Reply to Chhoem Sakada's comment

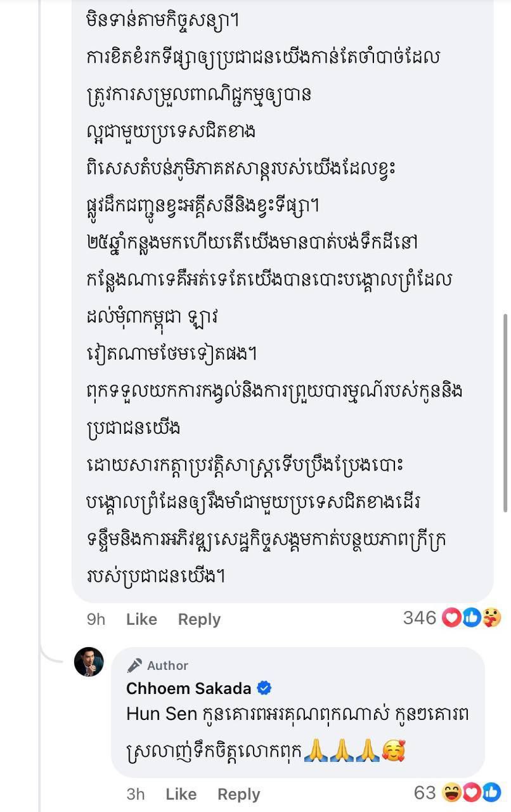tap(238, 794)
